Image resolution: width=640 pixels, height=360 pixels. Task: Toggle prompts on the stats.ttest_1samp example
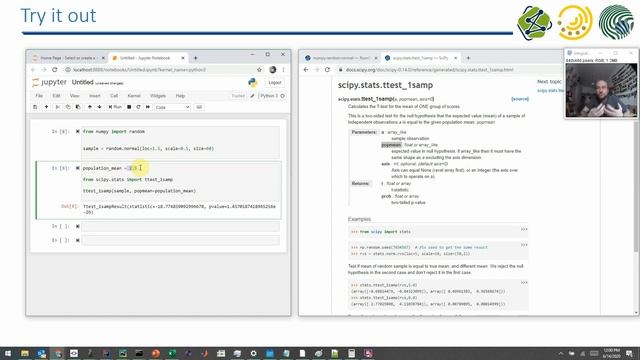tap(524, 282)
